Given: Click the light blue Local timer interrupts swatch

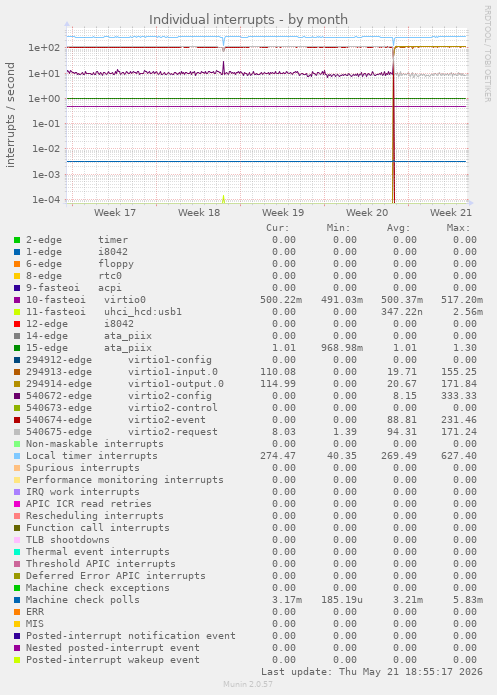Looking at the screenshot, I should 17,456.
